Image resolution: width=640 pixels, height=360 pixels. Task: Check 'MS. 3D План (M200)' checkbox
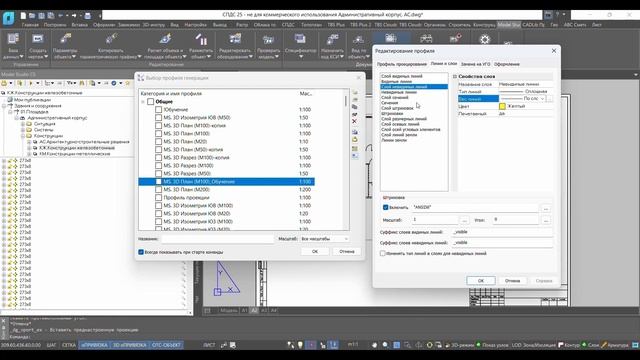158,190
